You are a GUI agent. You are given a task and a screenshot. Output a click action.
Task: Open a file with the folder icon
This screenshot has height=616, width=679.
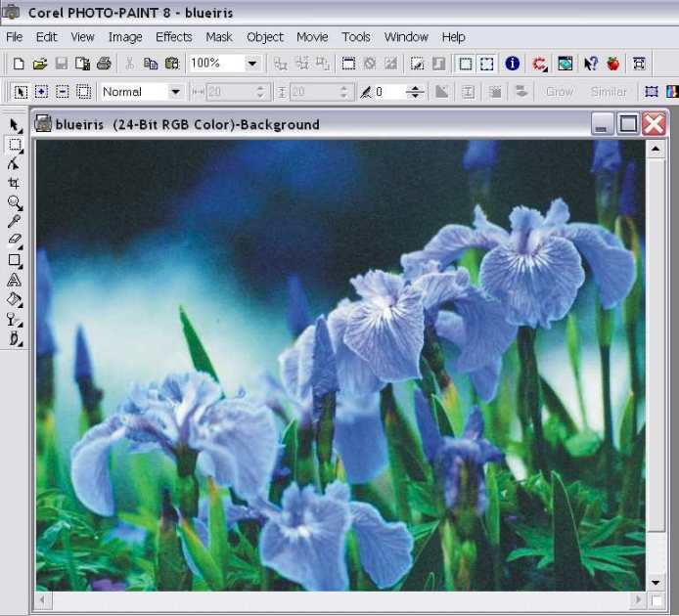(40, 64)
